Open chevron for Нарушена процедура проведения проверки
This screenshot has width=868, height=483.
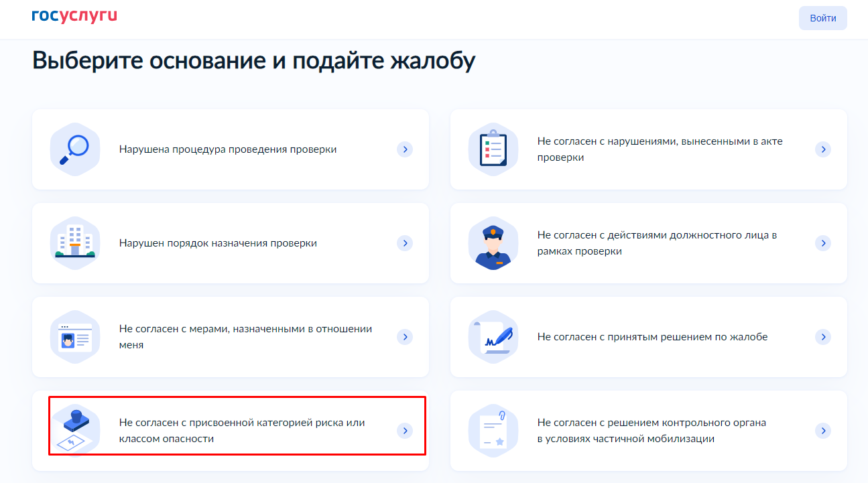point(404,149)
